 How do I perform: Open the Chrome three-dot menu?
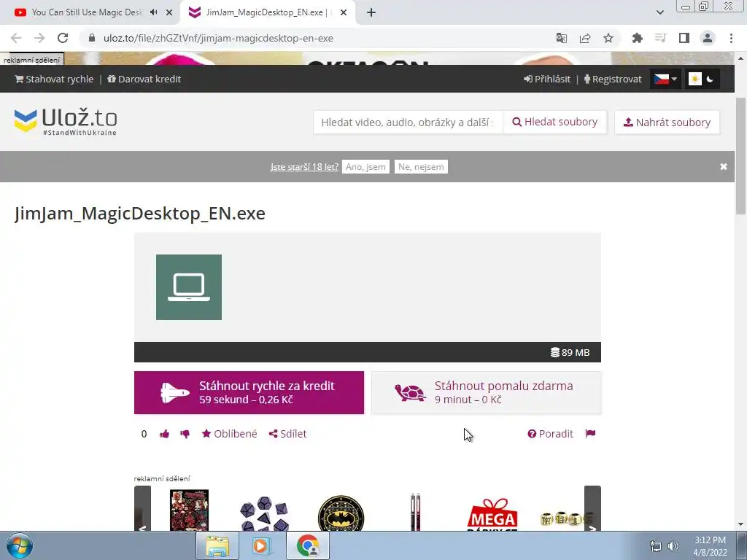tap(731, 38)
